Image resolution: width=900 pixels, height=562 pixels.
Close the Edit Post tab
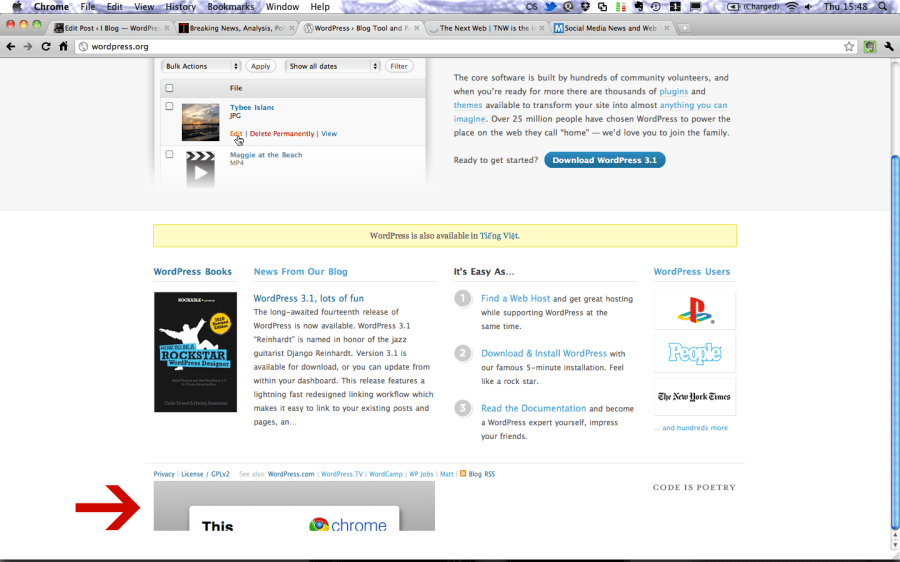tap(166, 28)
